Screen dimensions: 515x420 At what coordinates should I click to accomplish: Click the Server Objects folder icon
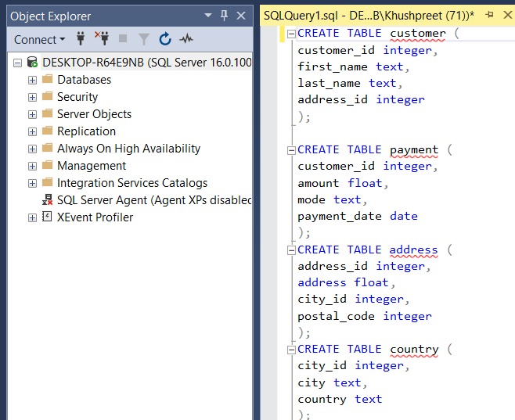(47, 113)
